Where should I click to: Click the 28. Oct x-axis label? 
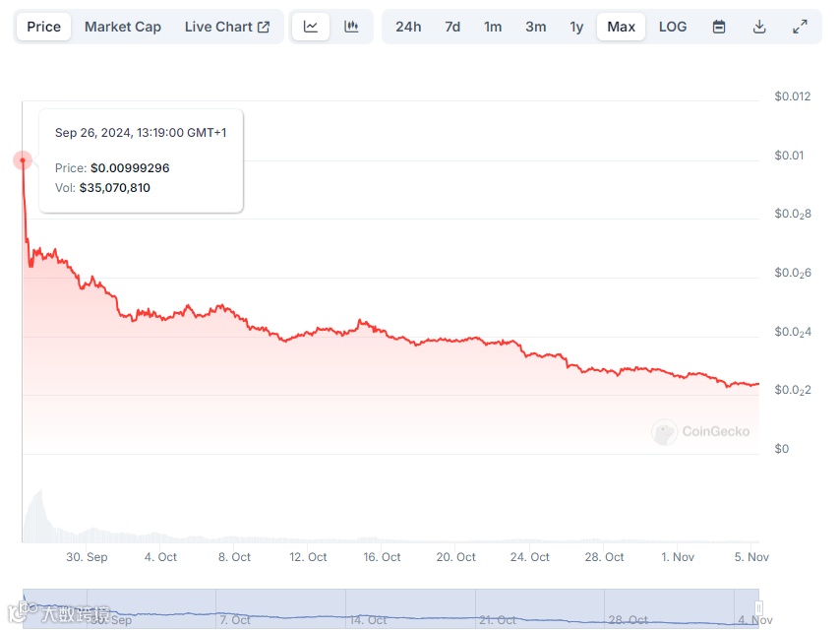604,557
